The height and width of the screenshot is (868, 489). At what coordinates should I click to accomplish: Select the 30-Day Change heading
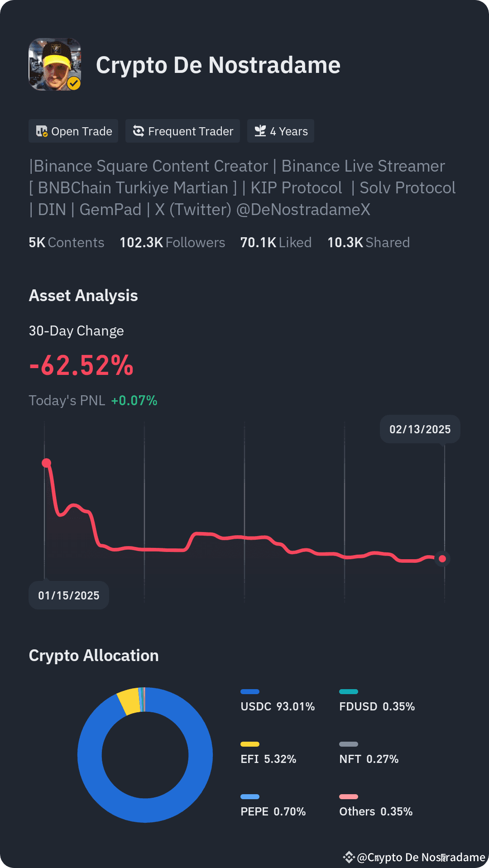(76, 331)
